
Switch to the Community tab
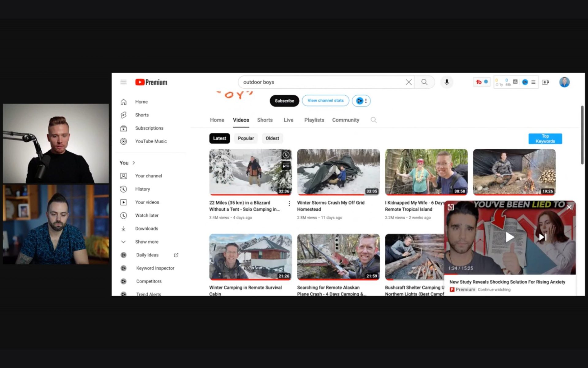(x=345, y=120)
